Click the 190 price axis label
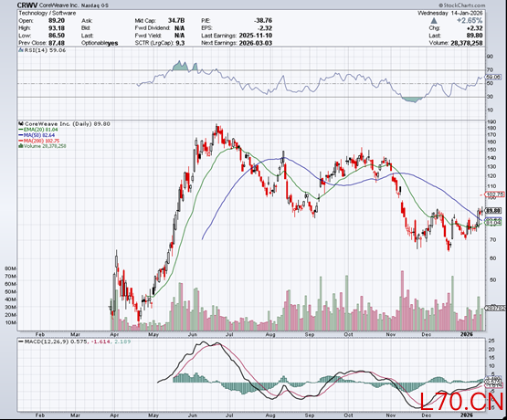The width and height of the screenshot is (507, 420). (491, 121)
